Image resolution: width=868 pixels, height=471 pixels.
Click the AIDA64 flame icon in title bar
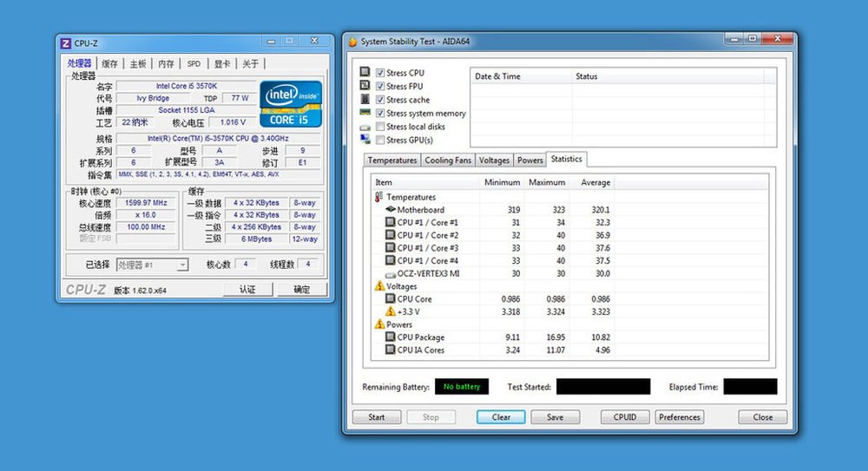(352, 42)
